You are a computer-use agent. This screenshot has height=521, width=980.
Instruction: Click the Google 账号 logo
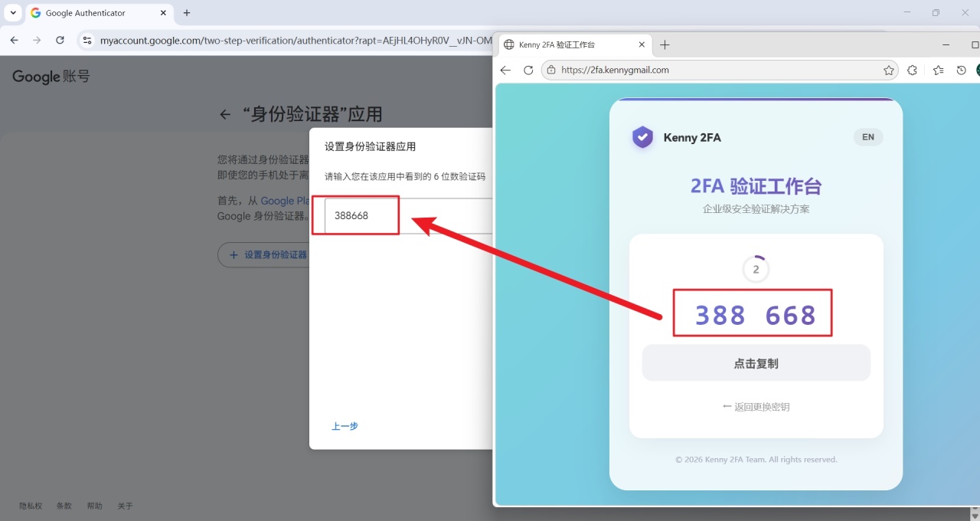[51, 77]
